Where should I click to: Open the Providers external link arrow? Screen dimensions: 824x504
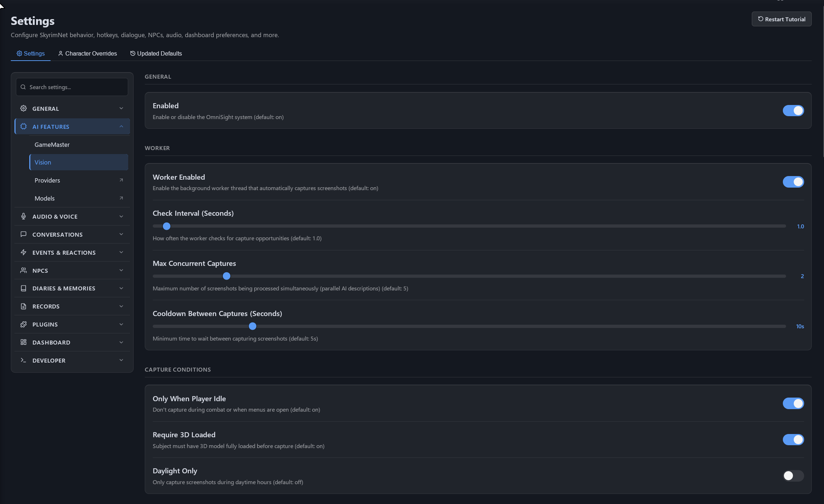(121, 180)
